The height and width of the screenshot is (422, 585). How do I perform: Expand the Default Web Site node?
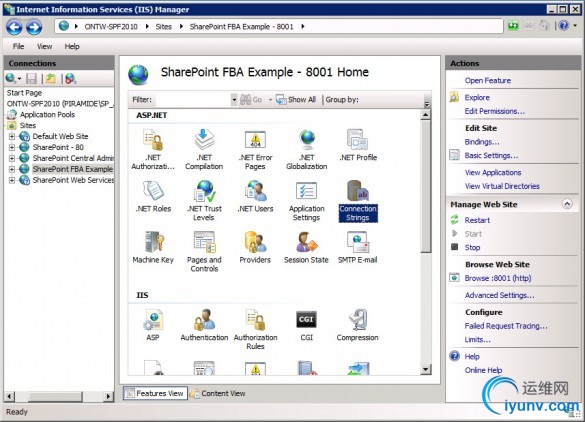(12, 137)
